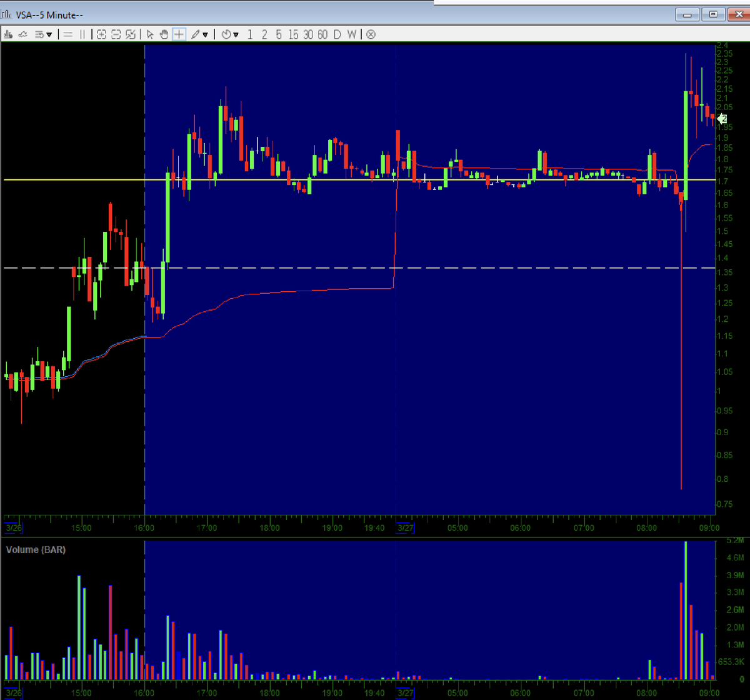750x700 pixels.
Task: Select the white dashed horizontal line near 1.35
Action: pos(359,268)
